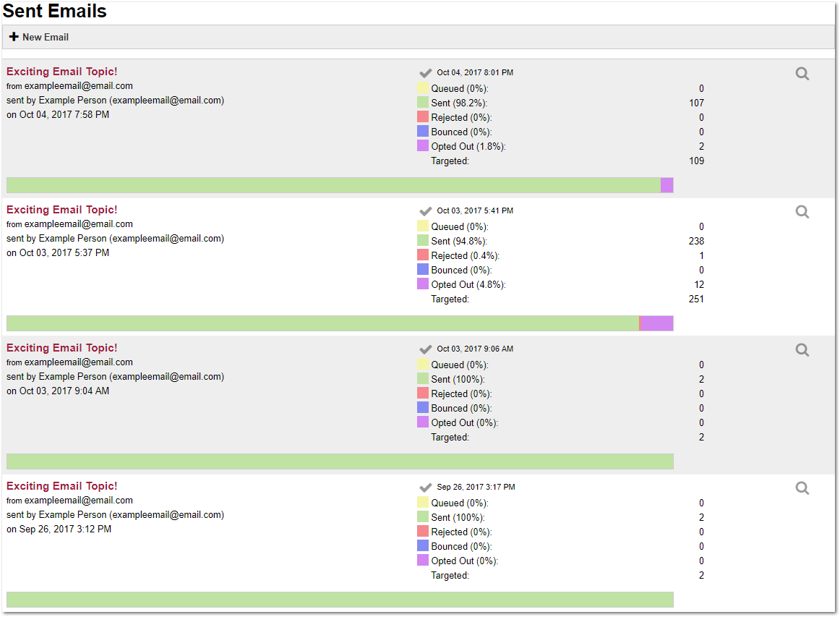Click the Targeted count 251
Image resolution: width=840 pixels, height=617 pixels.
point(696,299)
